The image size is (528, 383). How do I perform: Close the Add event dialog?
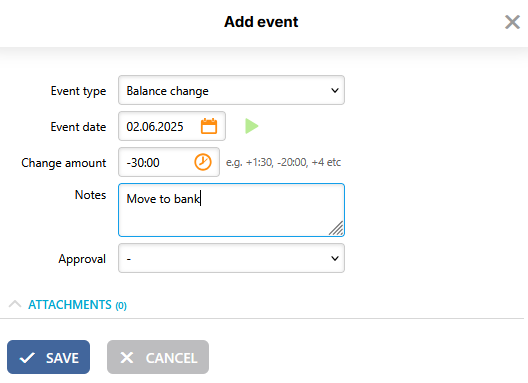point(512,22)
